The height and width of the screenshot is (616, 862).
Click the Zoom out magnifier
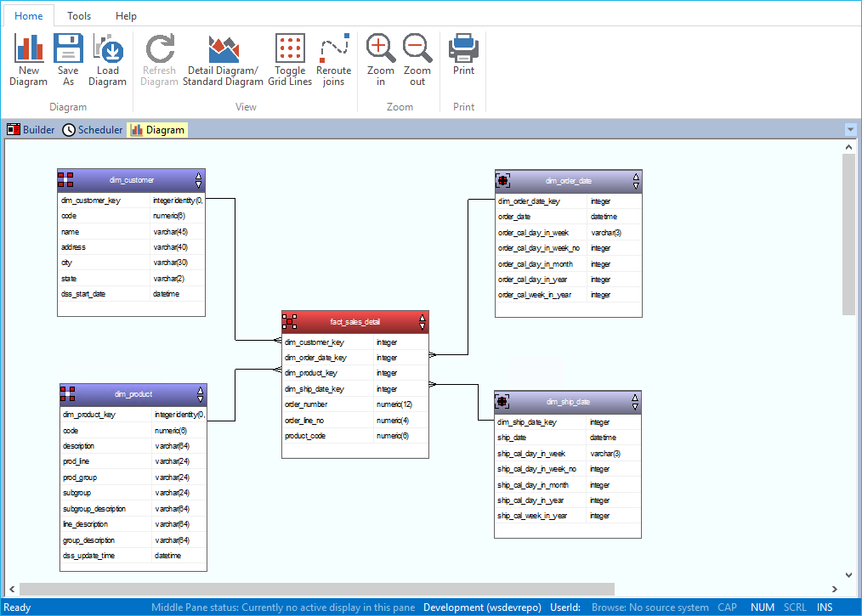pyautogui.click(x=417, y=49)
